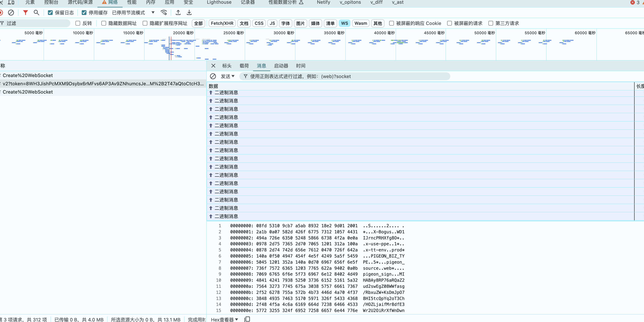Switch to the Lighthouse panel
The image size is (644, 322).
point(219,3)
